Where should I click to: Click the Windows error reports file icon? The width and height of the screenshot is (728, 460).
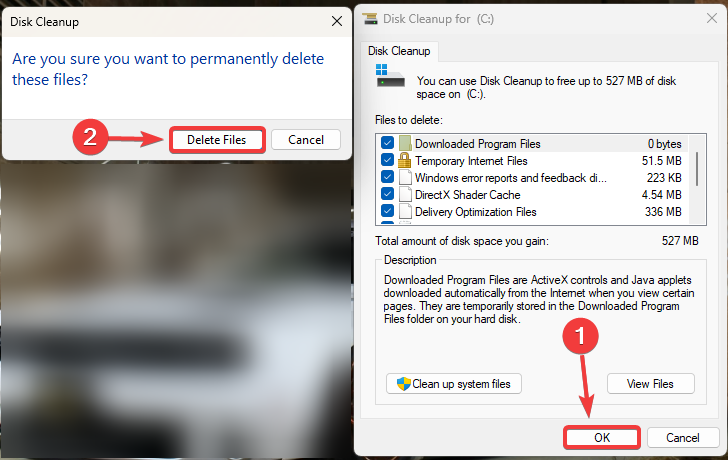tap(405, 177)
